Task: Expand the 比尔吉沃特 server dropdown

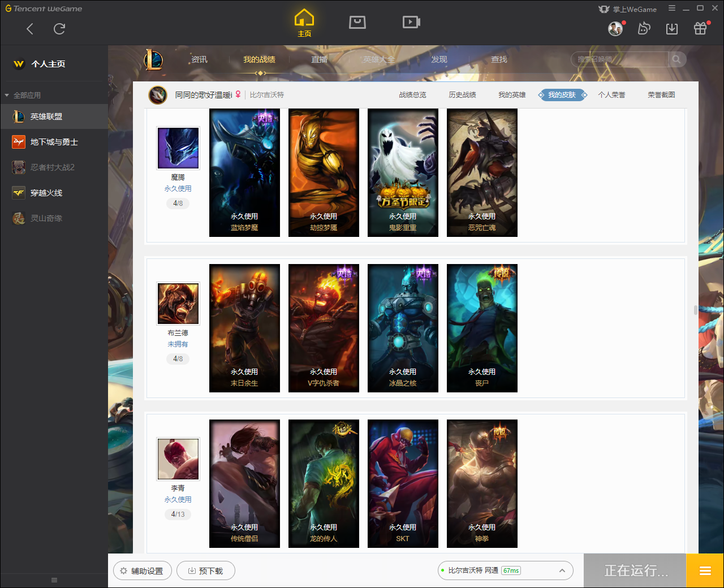Action: point(562,570)
